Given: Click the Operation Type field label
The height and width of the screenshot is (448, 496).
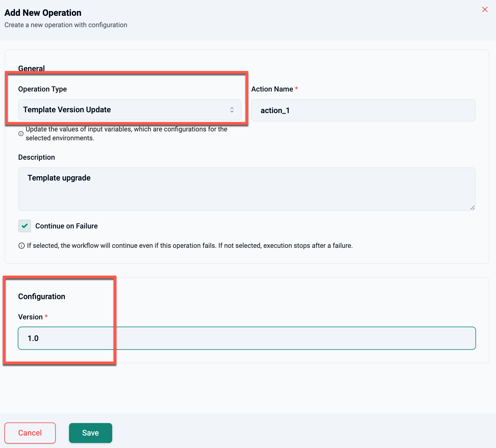Looking at the screenshot, I should [x=42, y=89].
